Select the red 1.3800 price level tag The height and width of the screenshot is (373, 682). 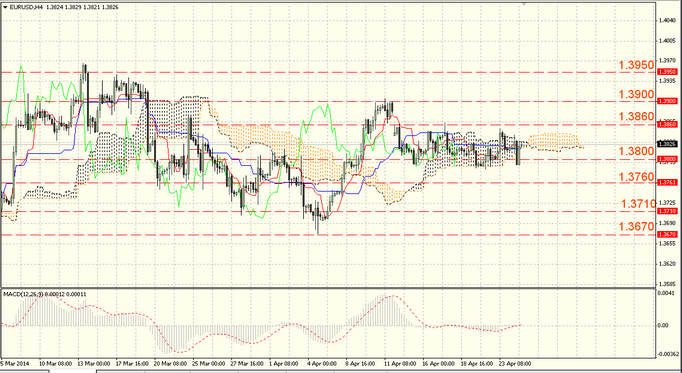click(x=667, y=159)
